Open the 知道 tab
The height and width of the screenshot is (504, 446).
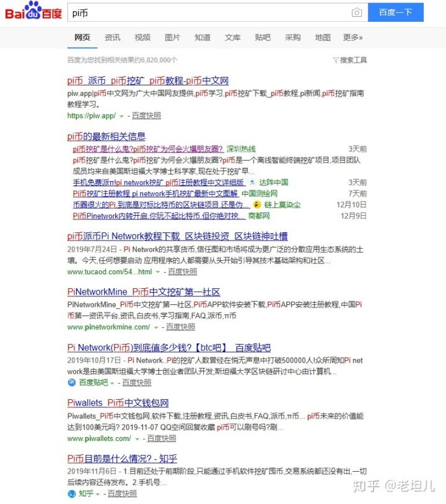click(203, 38)
